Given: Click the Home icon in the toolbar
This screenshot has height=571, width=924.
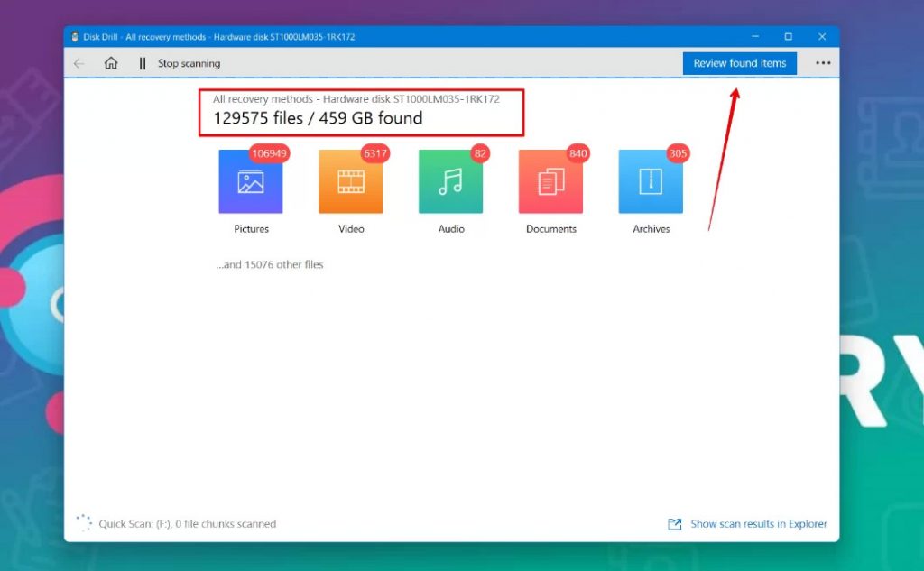Looking at the screenshot, I should (110, 63).
